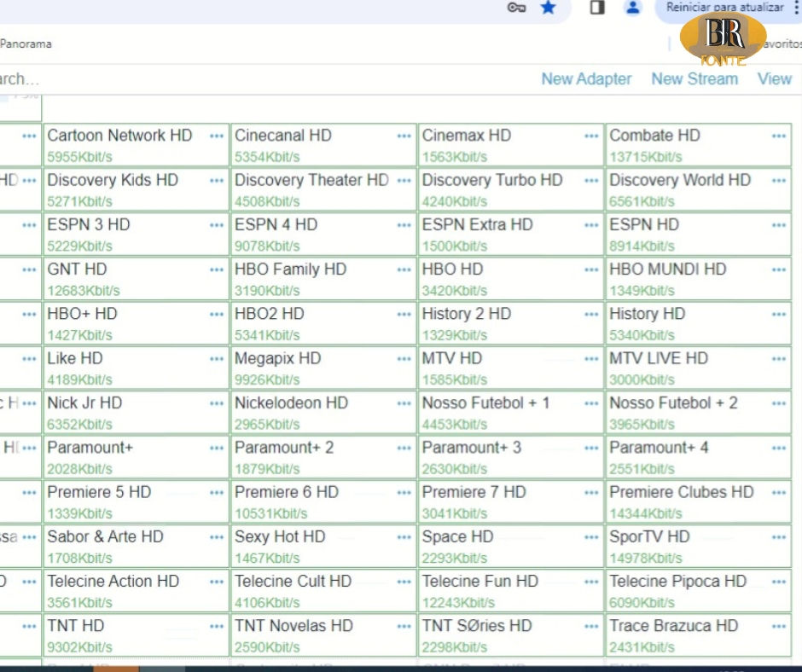This screenshot has height=672, width=802.
Task: Select the MTV HD stream name
Action: [451, 358]
